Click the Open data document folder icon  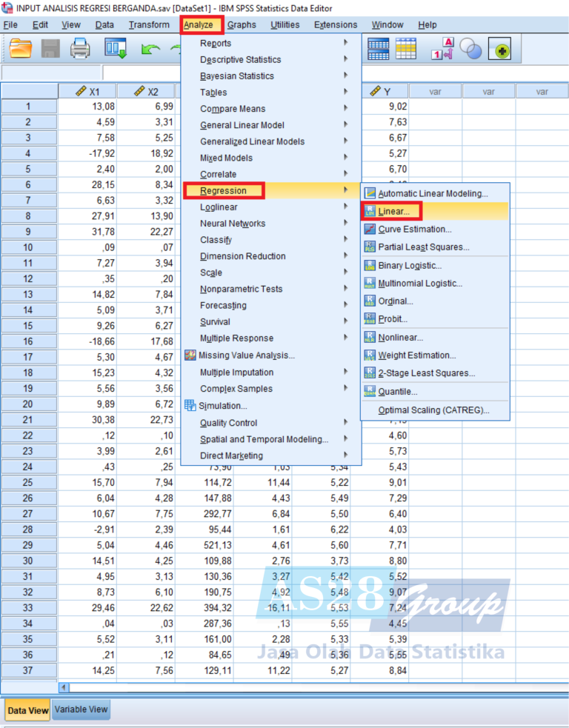[x=21, y=49]
